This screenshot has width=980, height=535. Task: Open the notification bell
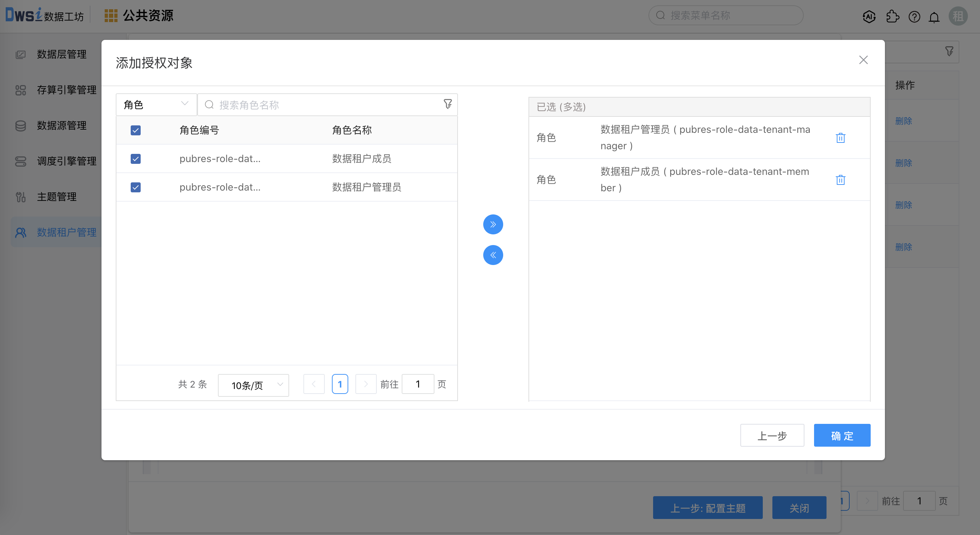(934, 17)
